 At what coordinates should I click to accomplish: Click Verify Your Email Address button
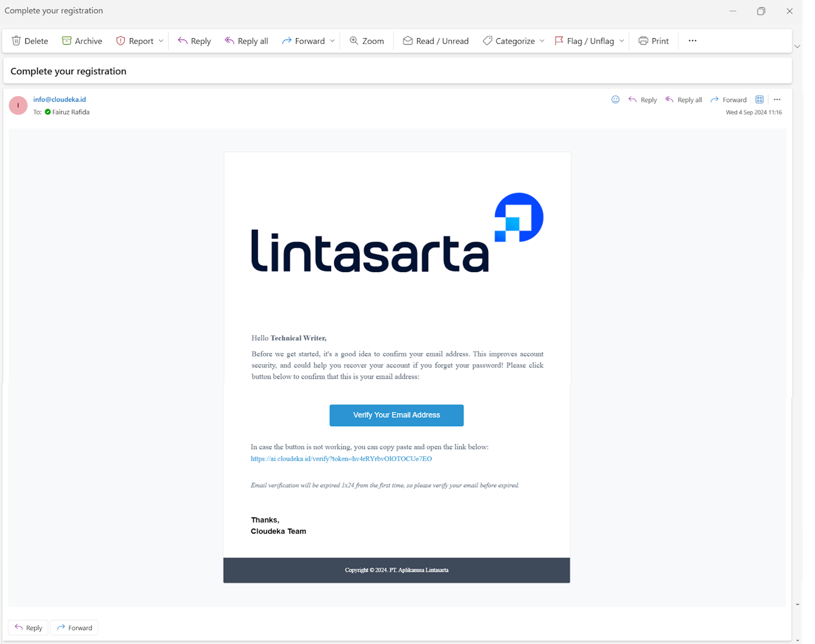click(x=396, y=415)
